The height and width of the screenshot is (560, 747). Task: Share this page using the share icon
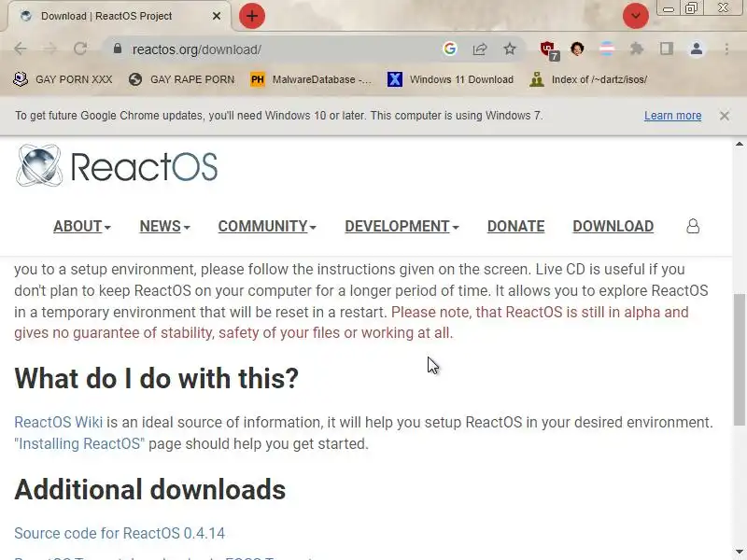[x=480, y=49]
